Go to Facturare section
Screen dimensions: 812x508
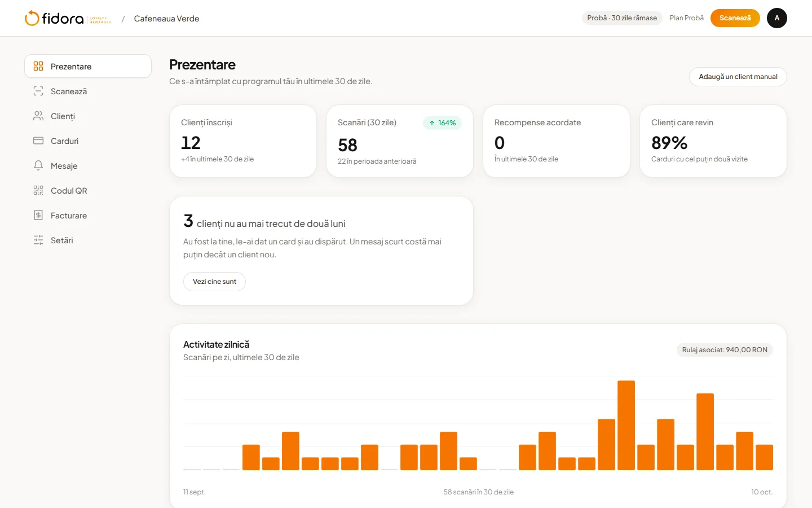[88, 215]
